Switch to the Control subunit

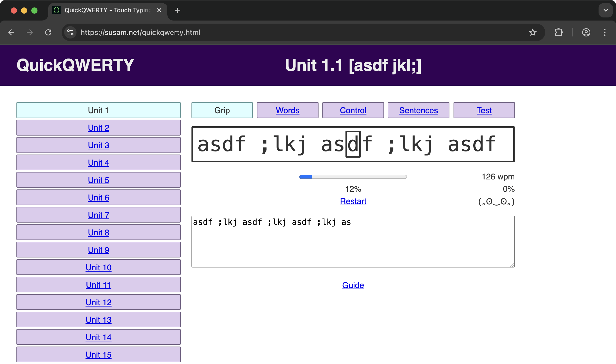[353, 110]
